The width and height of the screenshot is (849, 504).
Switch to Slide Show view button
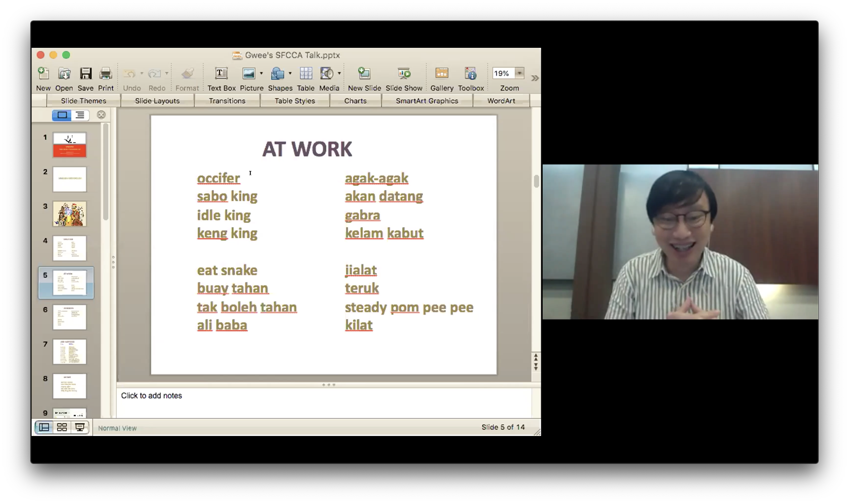click(x=80, y=427)
